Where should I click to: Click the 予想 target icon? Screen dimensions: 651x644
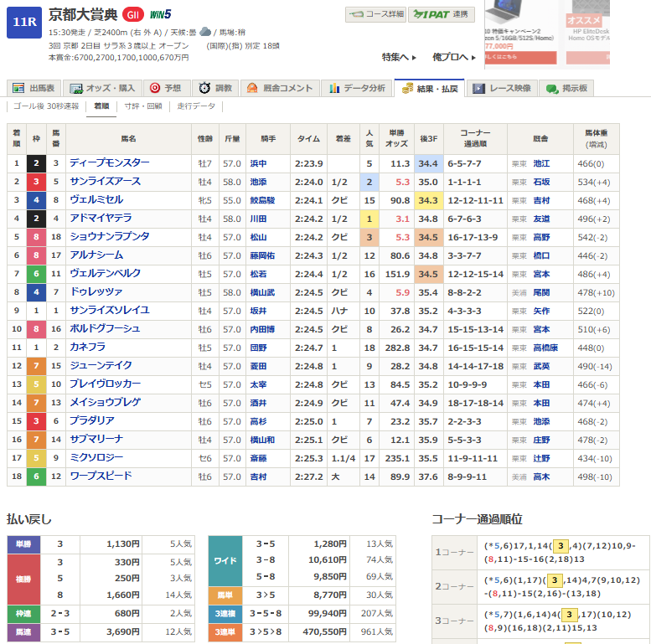(154, 88)
